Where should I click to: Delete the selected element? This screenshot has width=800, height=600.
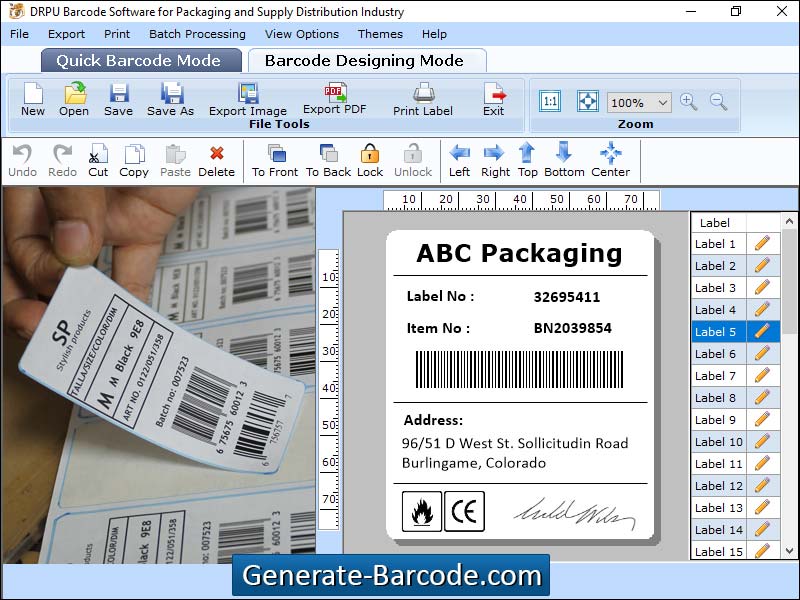tap(216, 158)
